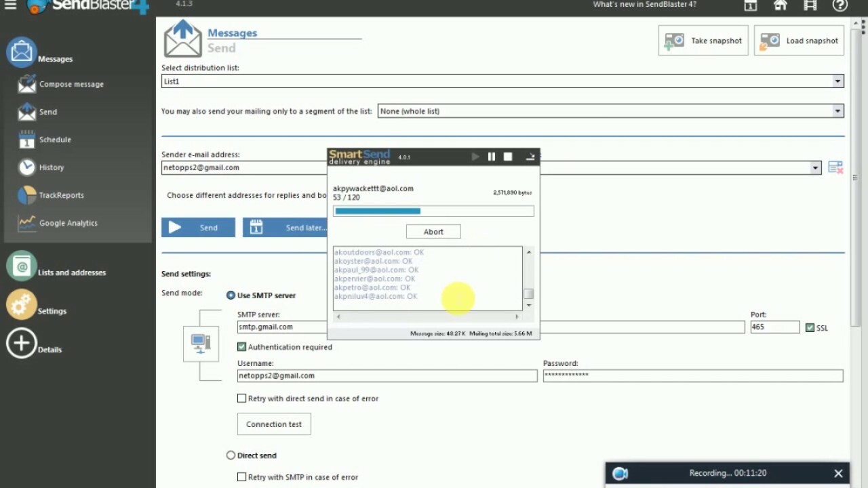This screenshot has height=488, width=868.
Task: Click the Send later button
Action: [x=285, y=228]
